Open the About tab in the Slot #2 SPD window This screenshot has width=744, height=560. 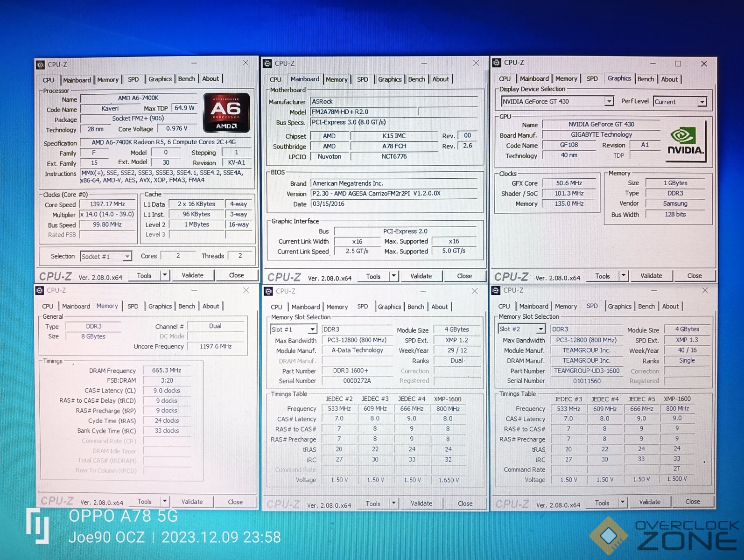671,306
